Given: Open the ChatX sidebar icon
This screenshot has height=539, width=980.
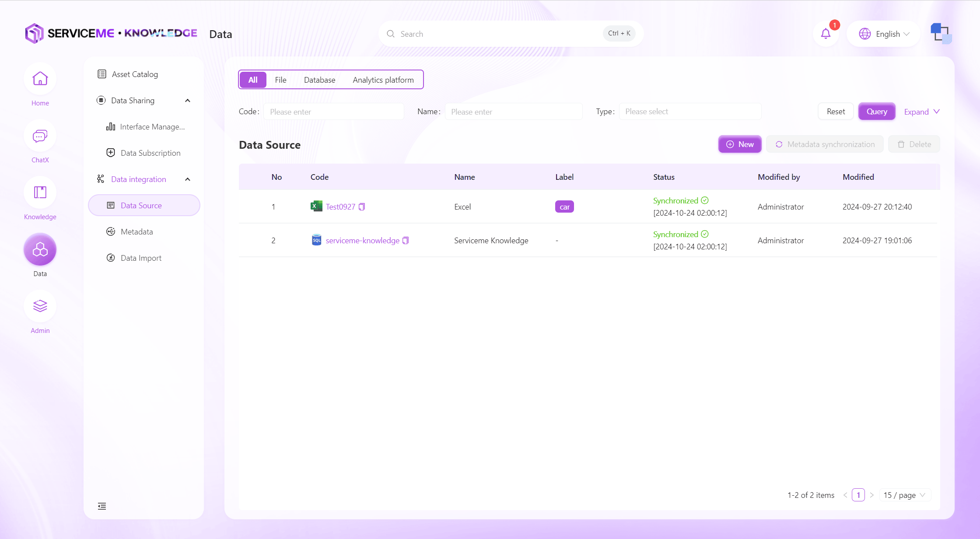Looking at the screenshot, I should pos(40,136).
